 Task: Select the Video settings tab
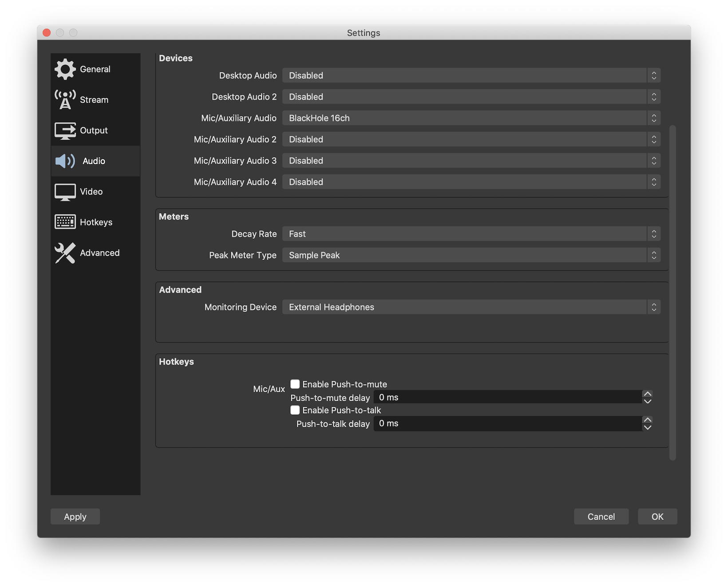pyautogui.click(x=95, y=192)
